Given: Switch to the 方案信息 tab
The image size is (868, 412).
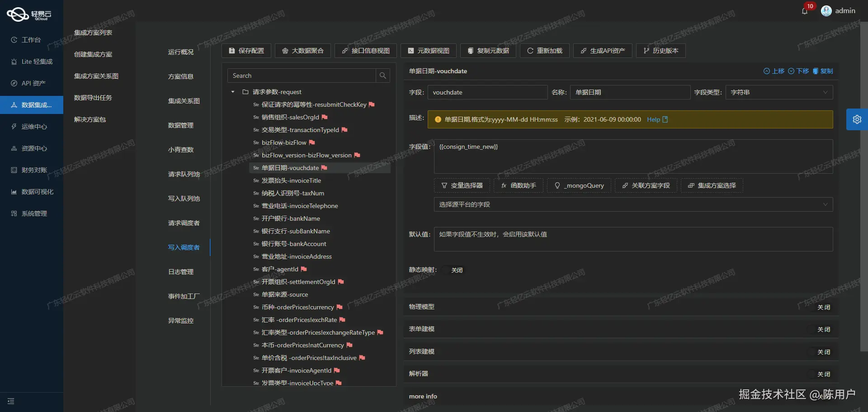Looking at the screenshot, I should 181,76.
